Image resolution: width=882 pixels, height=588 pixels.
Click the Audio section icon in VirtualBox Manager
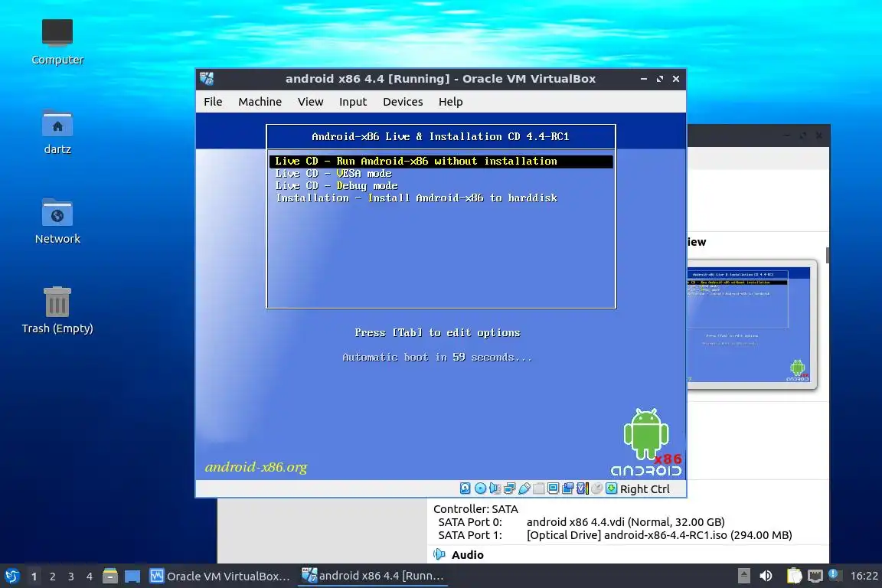pyautogui.click(x=439, y=555)
